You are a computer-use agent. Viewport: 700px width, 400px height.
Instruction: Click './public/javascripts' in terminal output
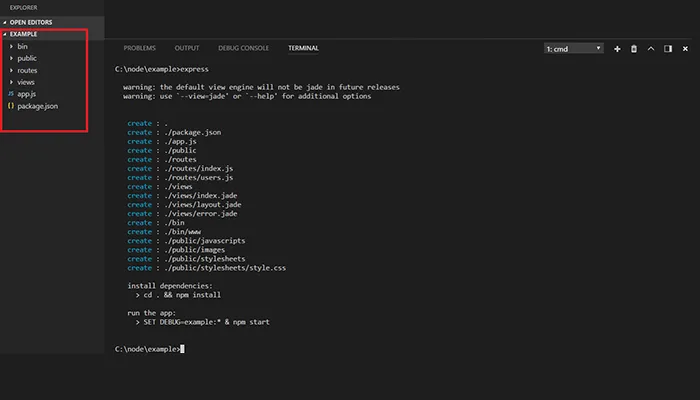coord(204,241)
